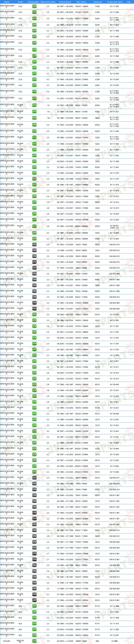This screenshot has width=134, height=644.
Task: Select the 'M 104.995' engine code cell
Action: [x=114, y=414]
